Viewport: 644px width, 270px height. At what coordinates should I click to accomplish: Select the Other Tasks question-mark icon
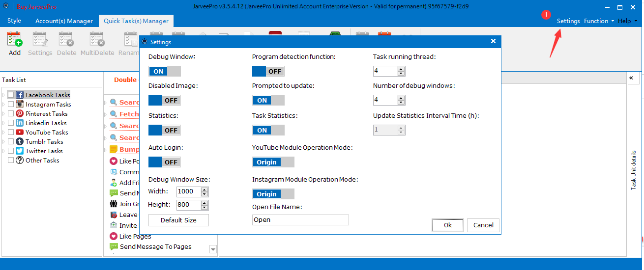pyautogui.click(x=20, y=160)
